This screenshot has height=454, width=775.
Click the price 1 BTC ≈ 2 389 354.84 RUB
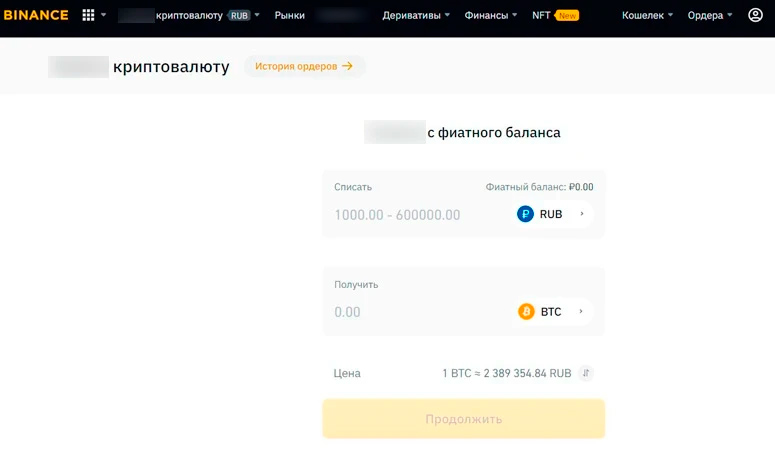tap(507, 373)
